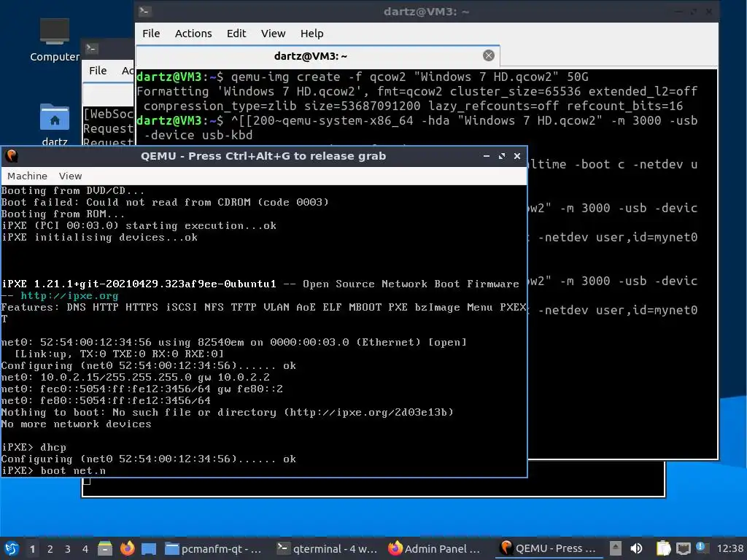Image resolution: width=747 pixels, height=560 pixels.
Task: Click the '[Link:up, TX:0 TXE:0' status line
Action: (119, 354)
